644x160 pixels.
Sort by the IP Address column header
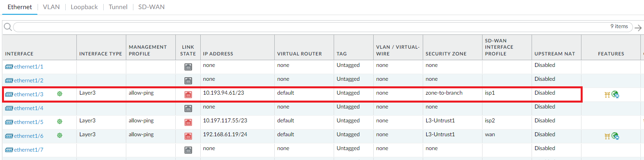218,54
